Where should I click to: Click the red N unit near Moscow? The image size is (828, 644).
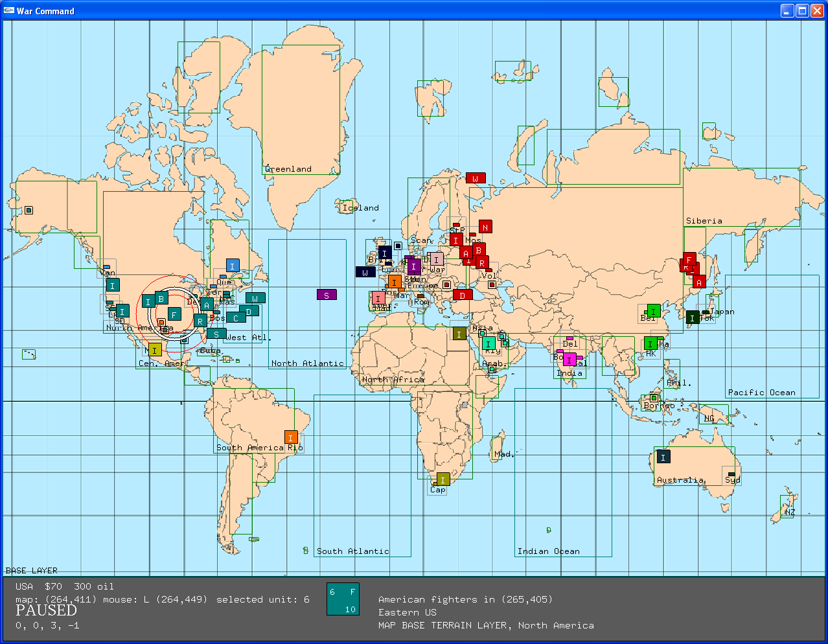click(485, 227)
